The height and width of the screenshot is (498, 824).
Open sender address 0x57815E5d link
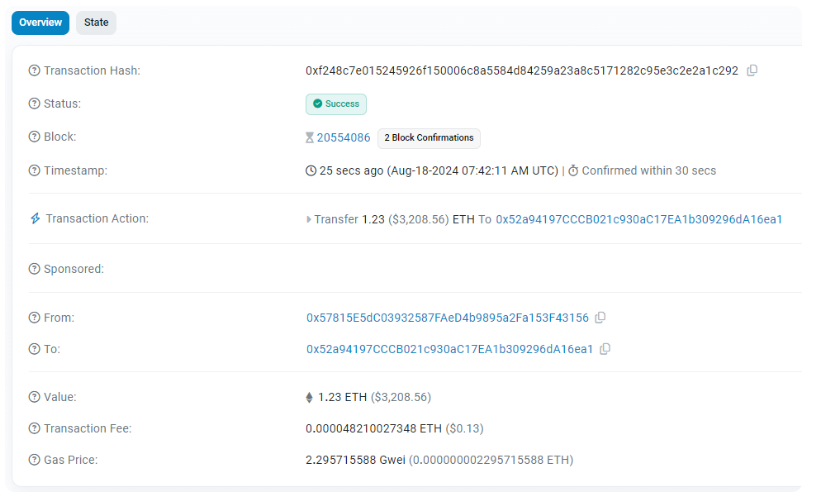[x=447, y=318]
